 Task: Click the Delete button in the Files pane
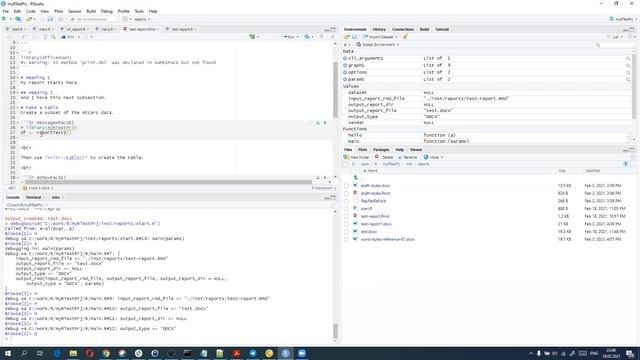pyautogui.click(x=384, y=157)
